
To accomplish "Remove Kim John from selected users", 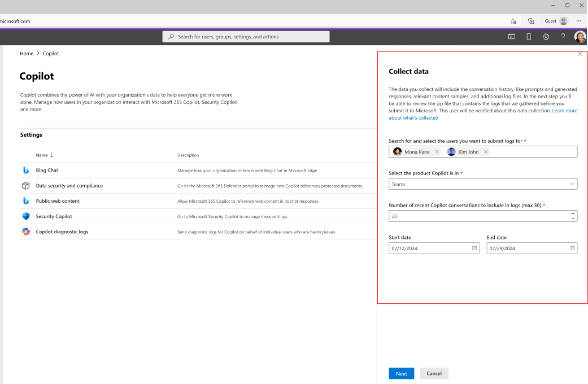I will click(x=486, y=152).
